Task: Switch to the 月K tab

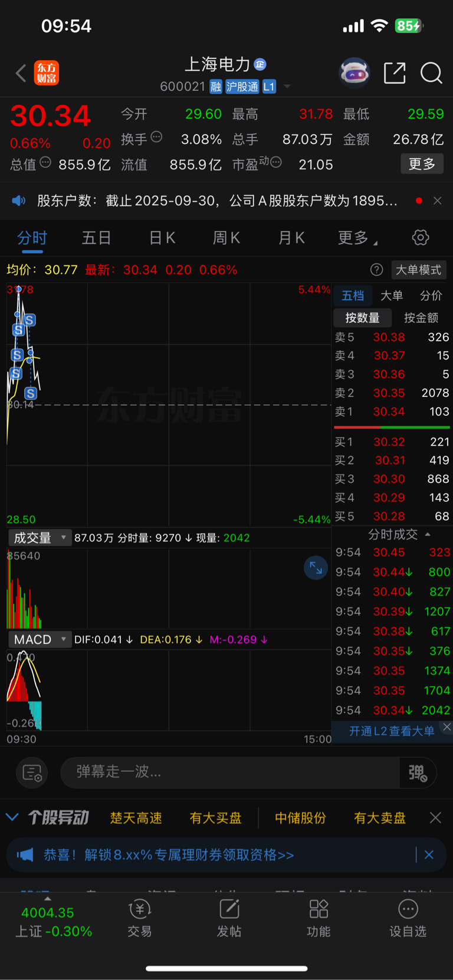Action: pos(291,238)
